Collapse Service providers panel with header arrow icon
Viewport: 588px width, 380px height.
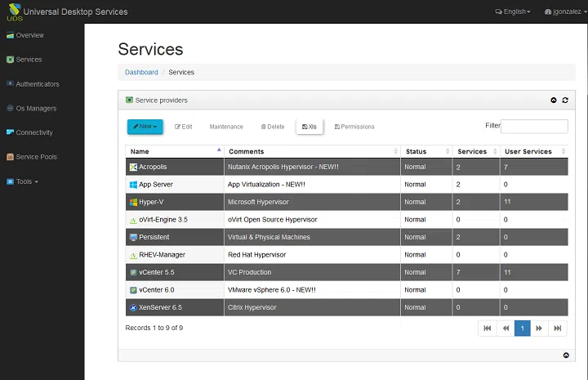554,101
